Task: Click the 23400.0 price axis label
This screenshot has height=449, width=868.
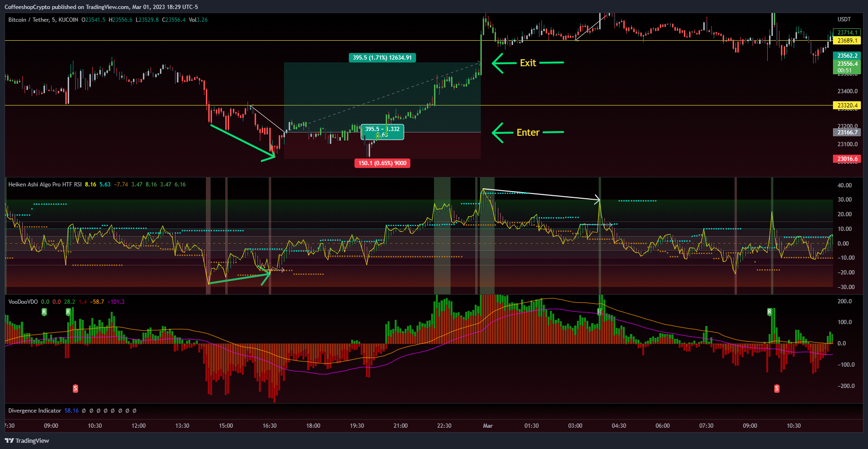Action: 847,91
